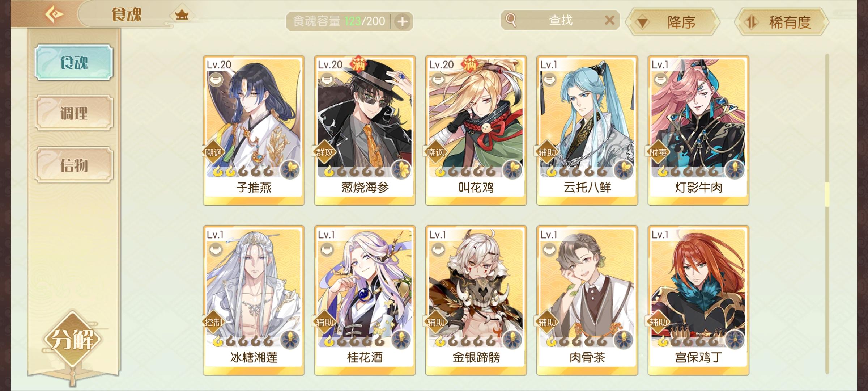This screenshot has width=868, height=391.
Task: Switch to the 调理 tab
Action: 74,113
